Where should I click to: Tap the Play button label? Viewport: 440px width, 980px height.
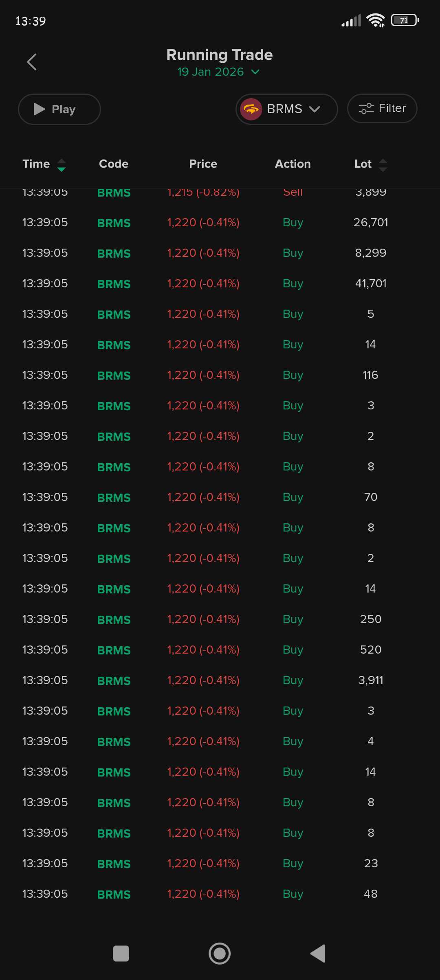point(64,109)
